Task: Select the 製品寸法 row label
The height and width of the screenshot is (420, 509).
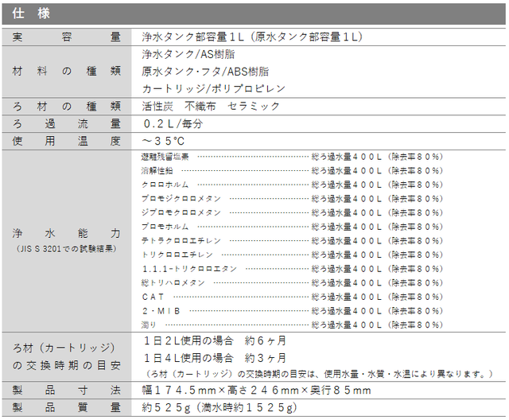Action: coord(67,390)
